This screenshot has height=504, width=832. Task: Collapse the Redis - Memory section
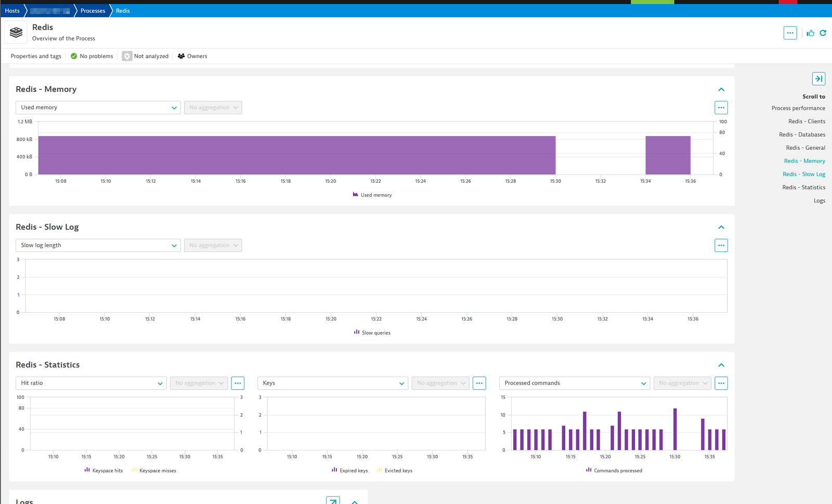click(721, 89)
